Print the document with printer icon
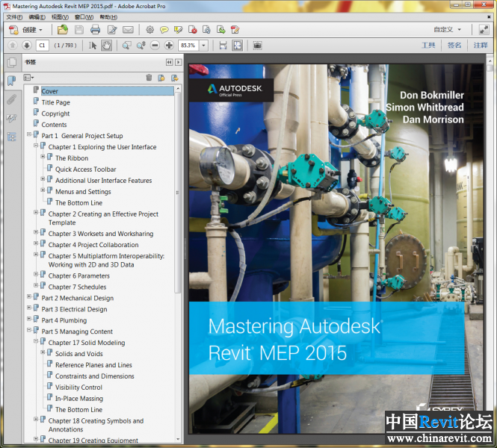 [95, 30]
